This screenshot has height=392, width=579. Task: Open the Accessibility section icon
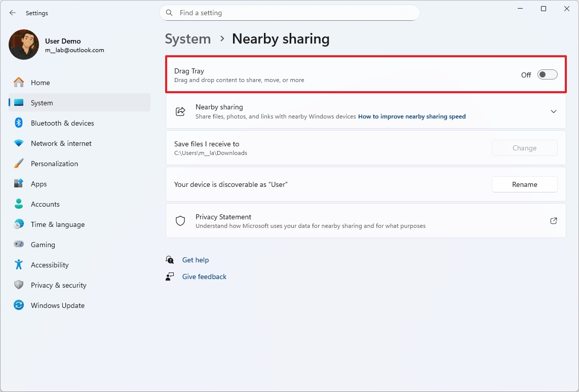click(x=18, y=264)
